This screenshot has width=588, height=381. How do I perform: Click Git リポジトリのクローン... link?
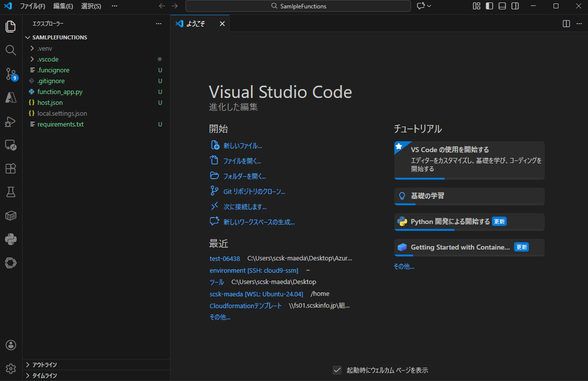pyautogui.click(x=254, y=191)
